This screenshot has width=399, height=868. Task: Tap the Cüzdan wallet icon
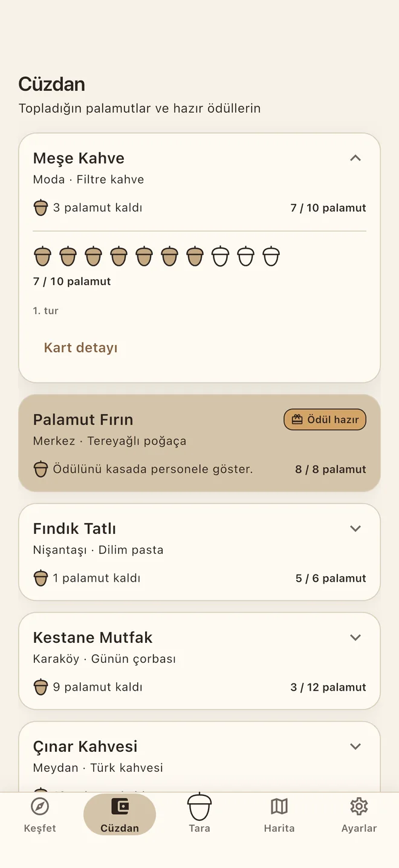coord(120,806)
